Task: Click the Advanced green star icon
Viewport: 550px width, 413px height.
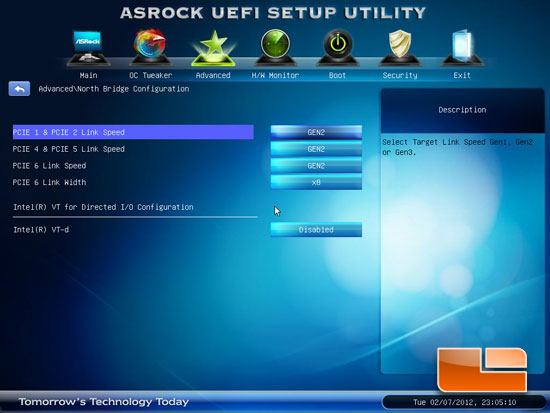Action: 213,48
